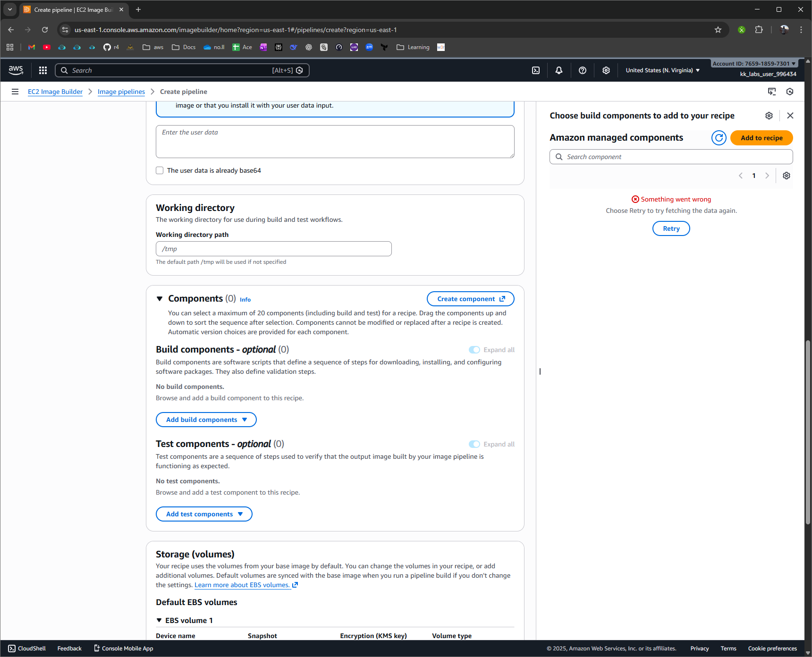Open the Add test components dropdown
The image size is (812, 657).
click(x=204, y=514)
